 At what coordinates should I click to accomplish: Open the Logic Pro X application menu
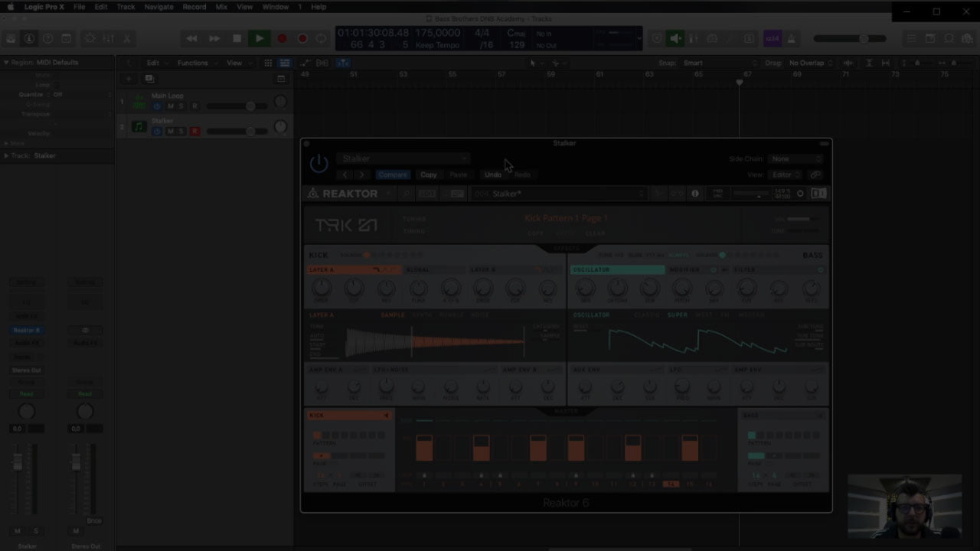click(44, 7)
